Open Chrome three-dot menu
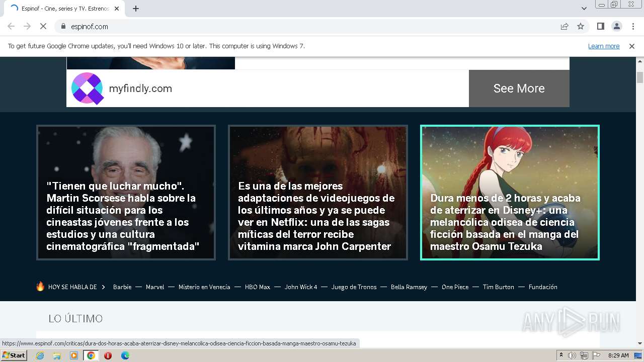Screen dimensions: 644x362 (x=632, y=26)
